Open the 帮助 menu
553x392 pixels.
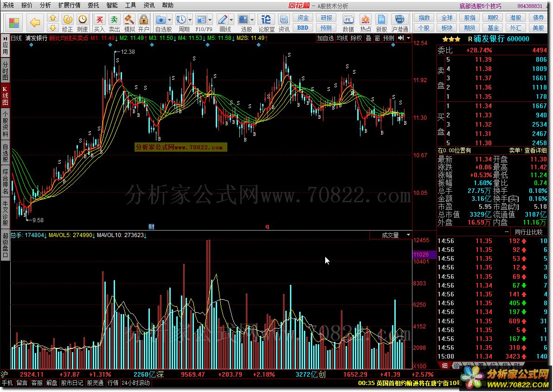point(168,5)
